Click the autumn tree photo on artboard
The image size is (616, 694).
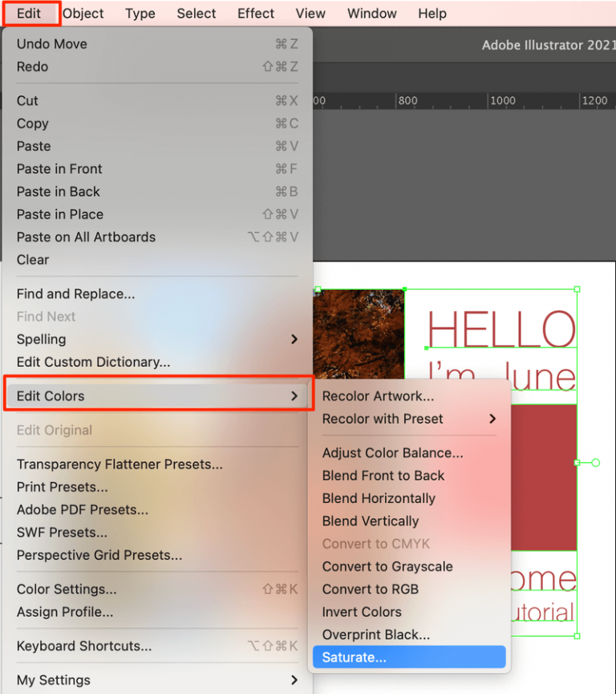[359, 335]
